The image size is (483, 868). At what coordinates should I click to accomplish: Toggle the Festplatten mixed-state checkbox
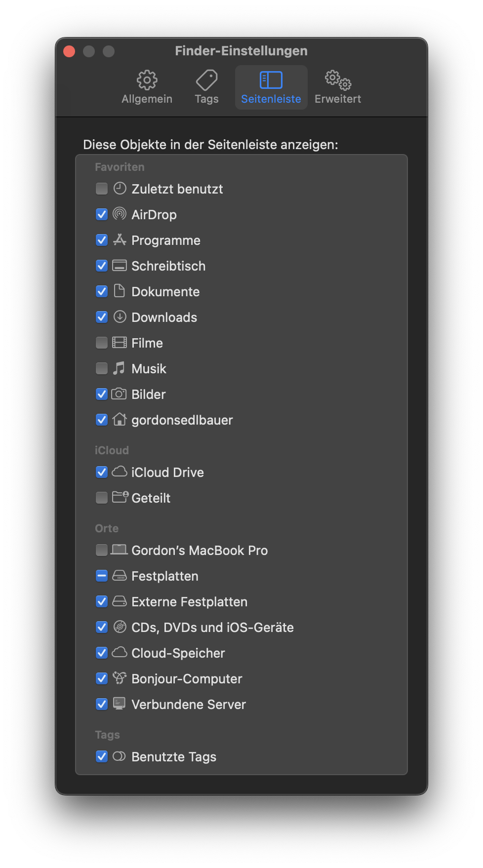pyautogui.click(x=102, y=576)
